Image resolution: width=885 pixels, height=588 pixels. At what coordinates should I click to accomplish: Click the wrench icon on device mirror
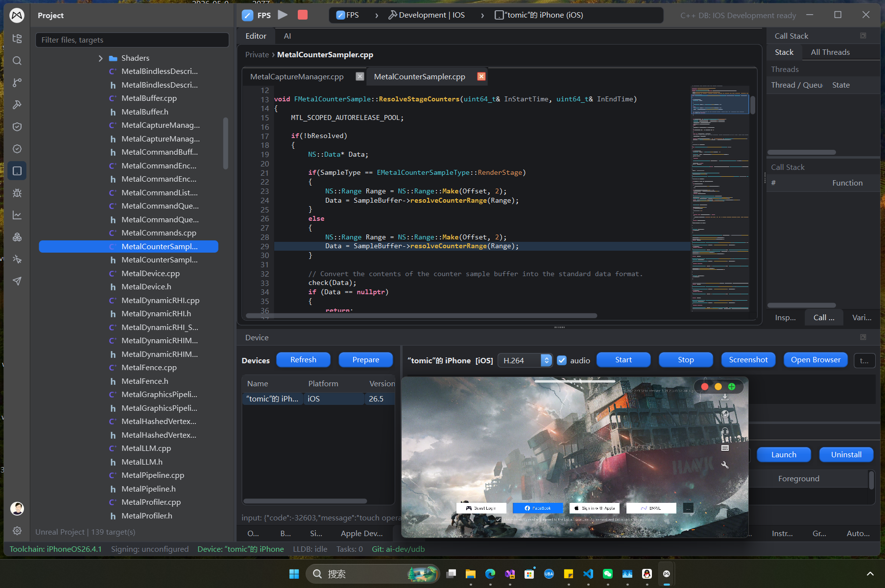coord(725,465)
